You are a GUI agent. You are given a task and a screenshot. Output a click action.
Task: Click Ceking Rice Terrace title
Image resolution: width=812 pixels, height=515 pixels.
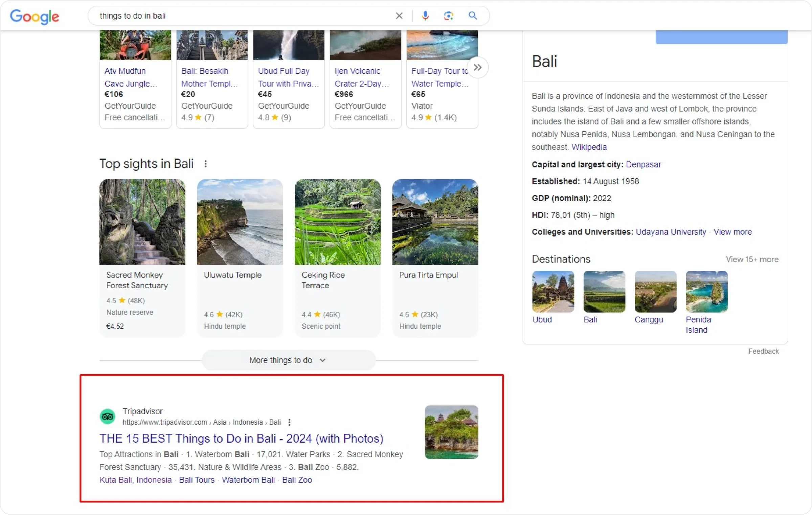click(323, 280)
